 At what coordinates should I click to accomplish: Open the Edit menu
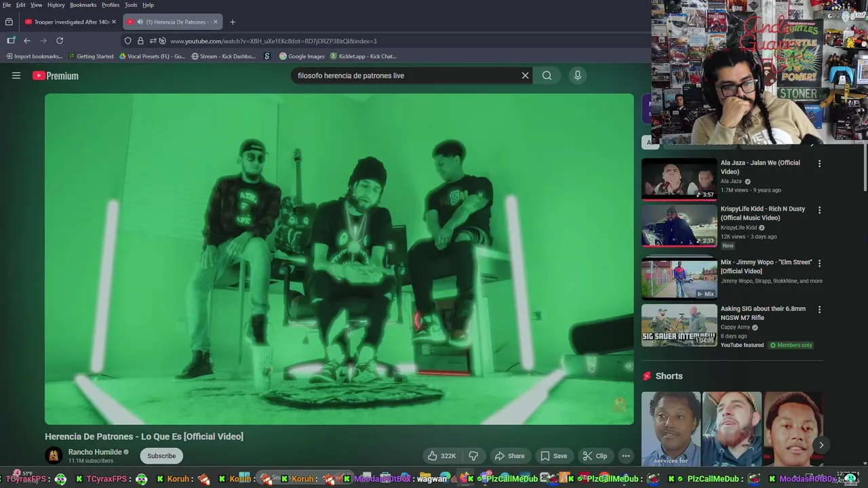[21, 5]
